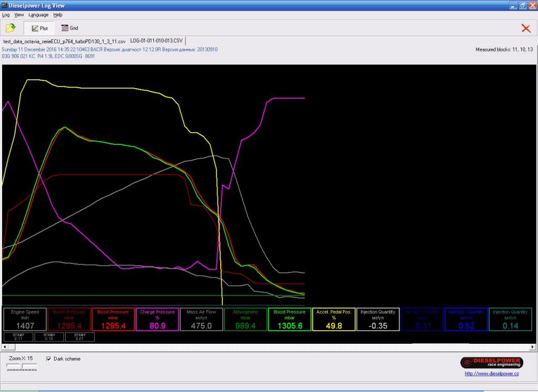Image resolution: width=538 pixels, height=392 pixels.
Task: Click the Measured blocks: 11, 10, 13 text
Action: (504, 50)
